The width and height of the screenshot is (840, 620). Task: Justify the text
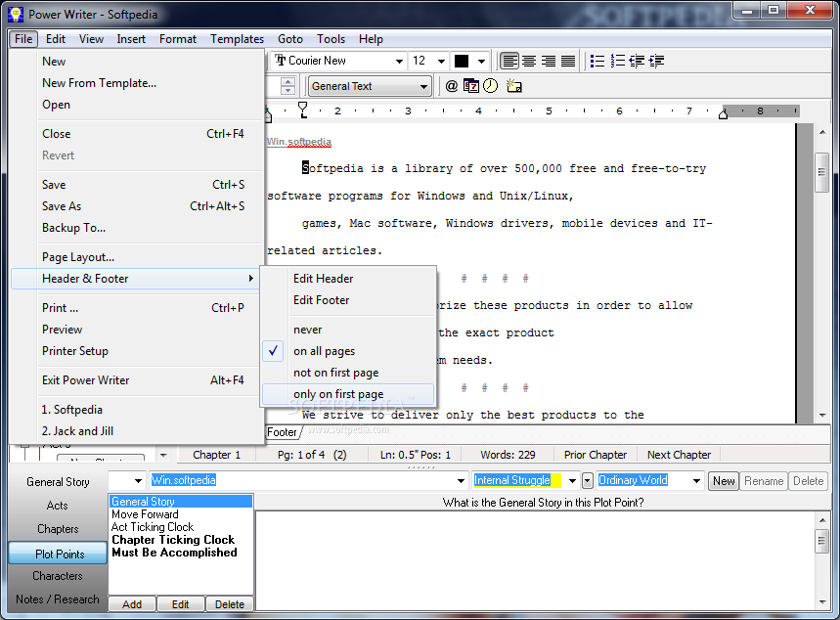click(x=568, y=61)
